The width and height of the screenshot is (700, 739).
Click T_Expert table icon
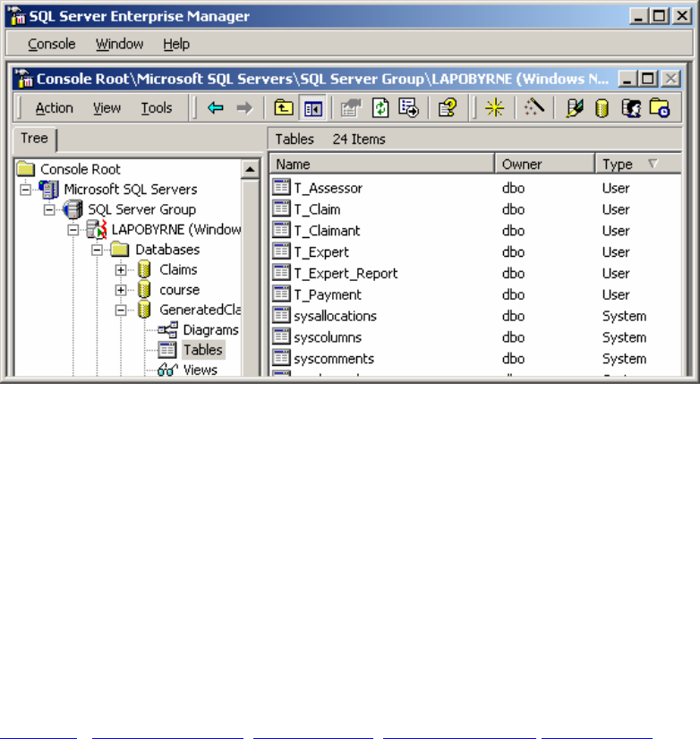[x=281, y=251]
